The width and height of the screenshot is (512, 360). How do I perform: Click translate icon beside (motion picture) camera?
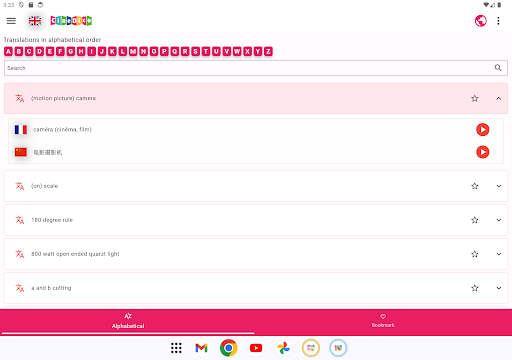(20, 98)
